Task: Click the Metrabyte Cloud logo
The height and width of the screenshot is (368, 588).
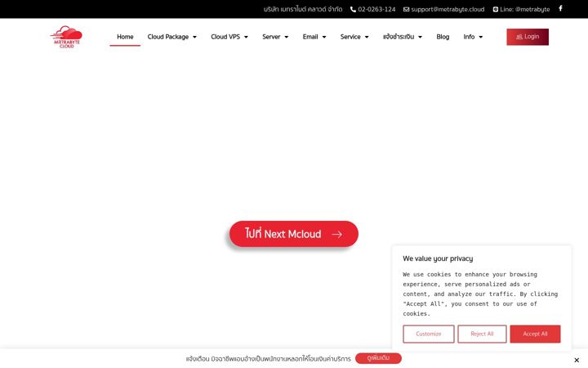Action: [66, 37]
